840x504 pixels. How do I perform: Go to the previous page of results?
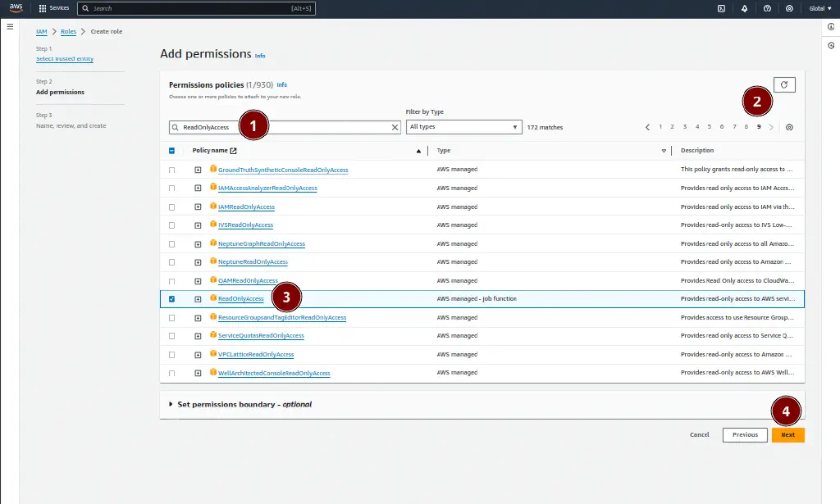[x=647, y=127]
